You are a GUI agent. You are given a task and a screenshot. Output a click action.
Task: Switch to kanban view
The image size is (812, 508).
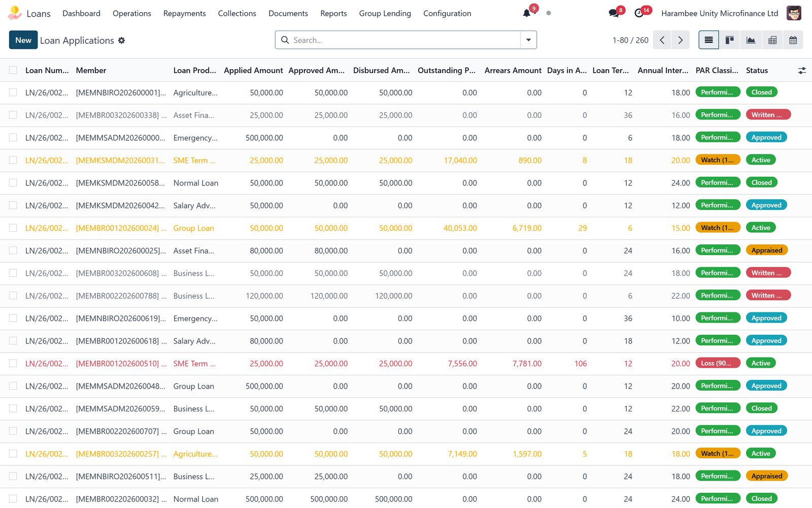tap(730, 40)
